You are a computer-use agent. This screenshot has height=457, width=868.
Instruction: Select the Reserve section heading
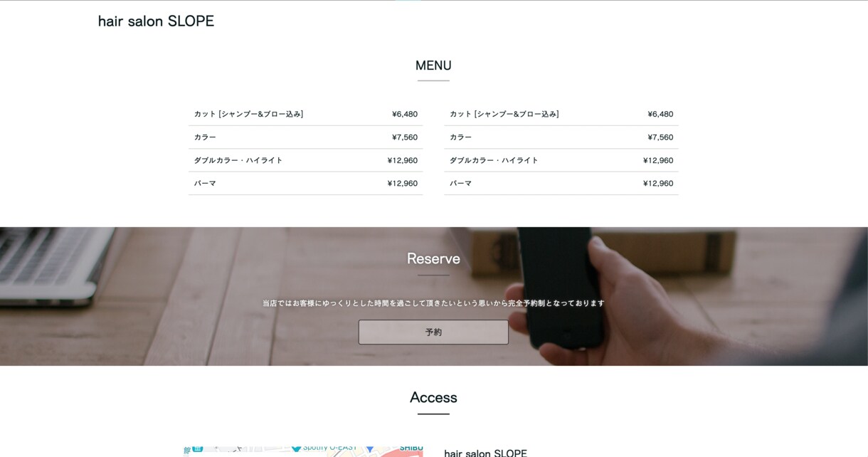point(433,258)
